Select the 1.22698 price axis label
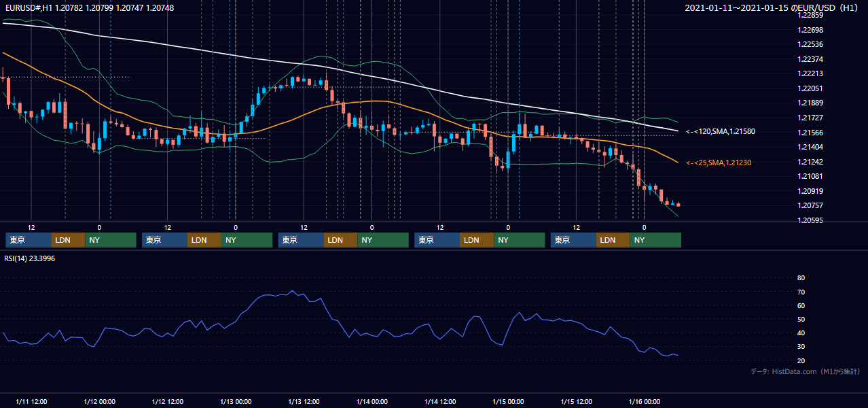The height and width of the screenshot is (408, 868). [811, 30]
